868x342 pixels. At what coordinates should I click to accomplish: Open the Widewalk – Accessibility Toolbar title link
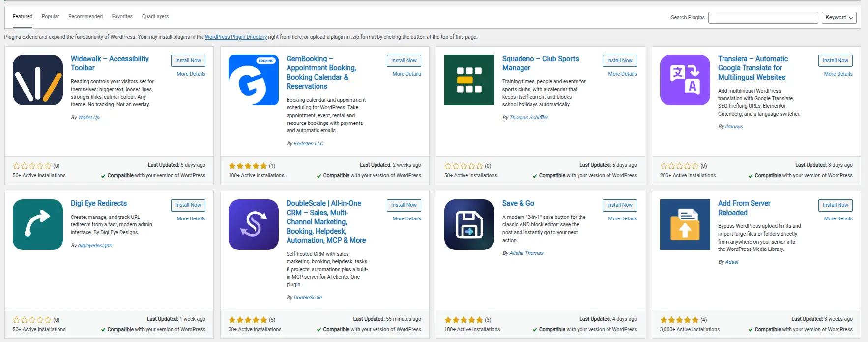coord(110,63)
